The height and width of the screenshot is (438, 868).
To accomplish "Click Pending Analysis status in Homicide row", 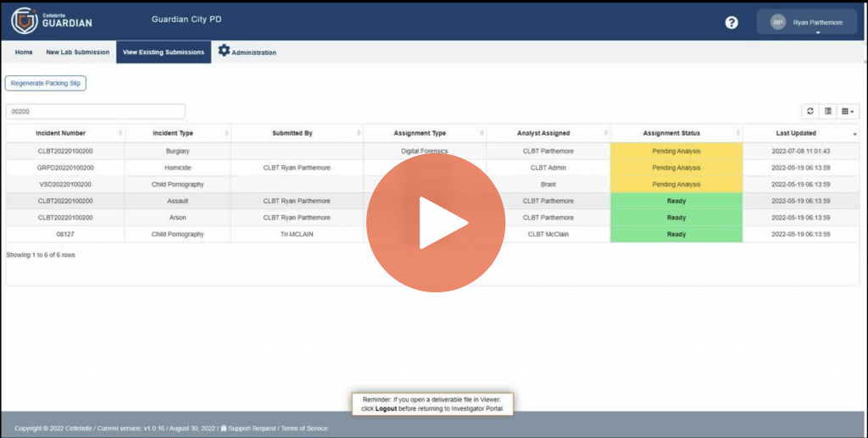I will [x=676, y=168].
